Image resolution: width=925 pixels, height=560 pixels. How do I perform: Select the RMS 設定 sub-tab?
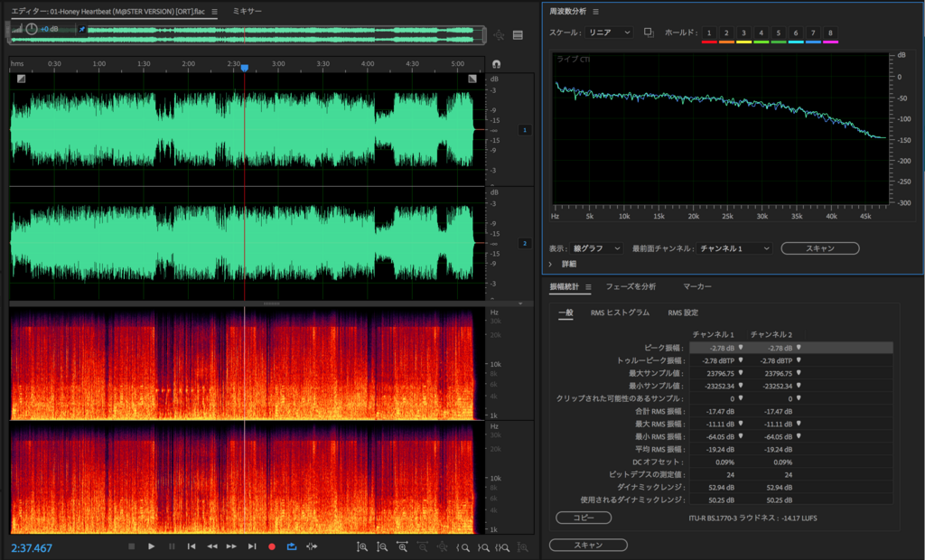click(683, 313)
